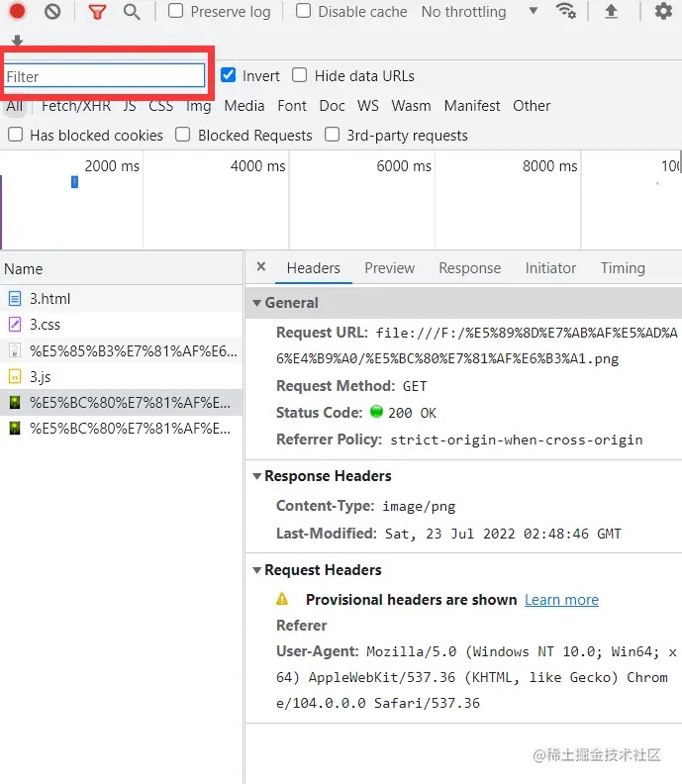Click the strict-origin-when-cross-origin value
This screenshot has width=682, height=784.
tap(517, 440)
